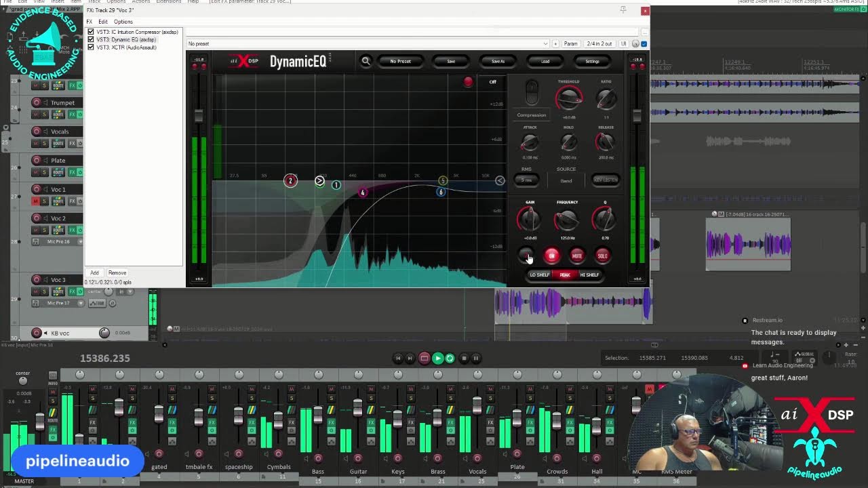
Task: Open the FX menu in FX window
Action: pyautogui.click(x=89, y=22)
